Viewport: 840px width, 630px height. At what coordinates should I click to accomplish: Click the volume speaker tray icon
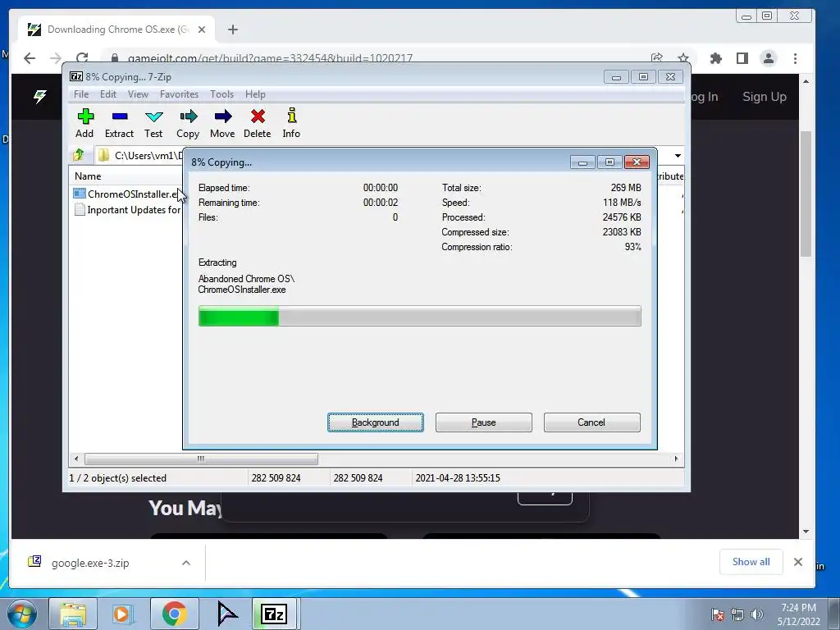pos(757,614)
